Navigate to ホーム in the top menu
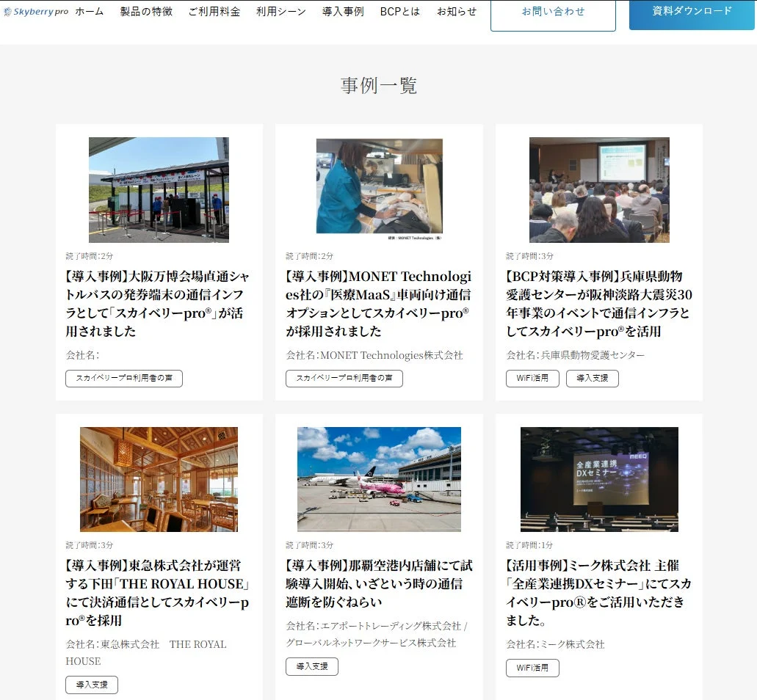The image size is (757, 700). click(89, 12)
